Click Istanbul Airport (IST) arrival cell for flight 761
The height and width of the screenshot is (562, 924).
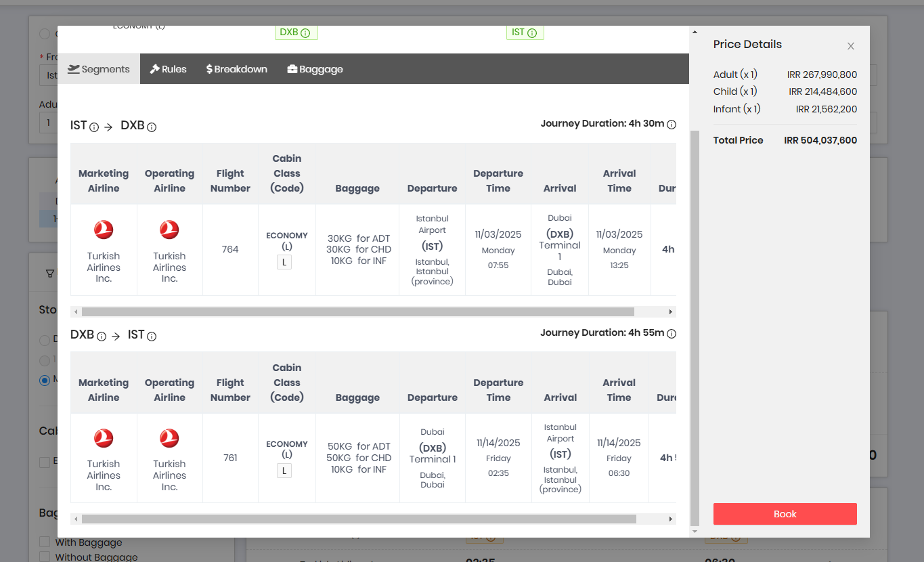point(560,458)
